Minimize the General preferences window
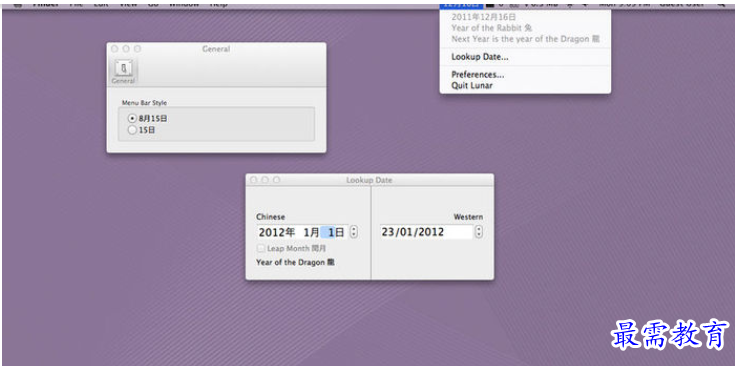 [126, 49]
